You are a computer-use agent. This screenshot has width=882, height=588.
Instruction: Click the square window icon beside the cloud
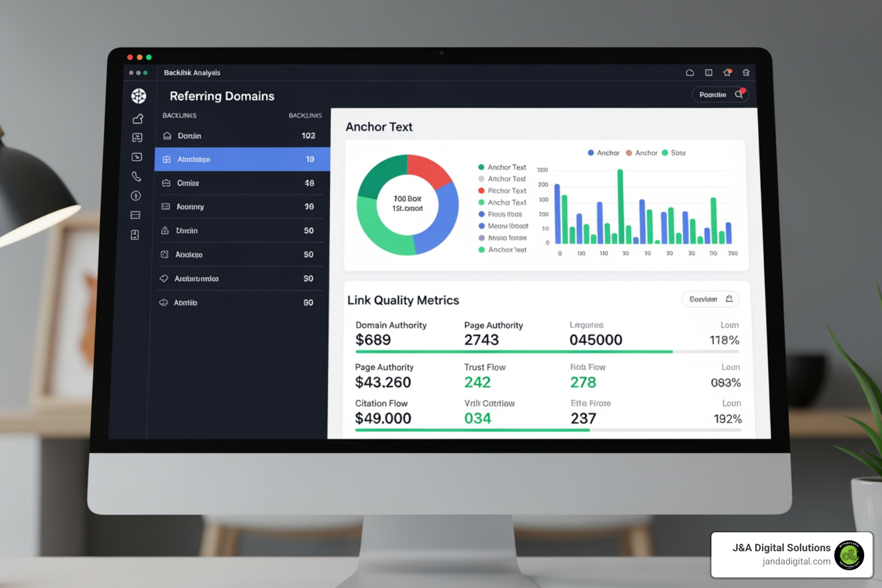pos(709,73)
